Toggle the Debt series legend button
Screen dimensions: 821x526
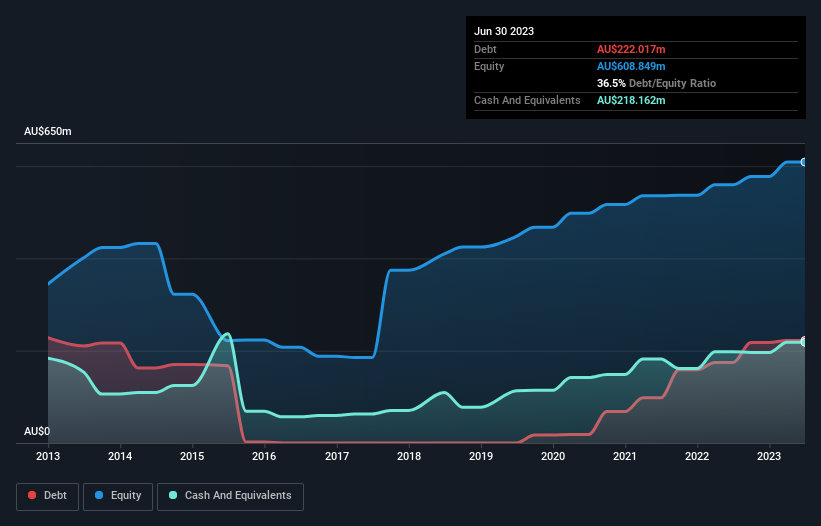(48, 496)
